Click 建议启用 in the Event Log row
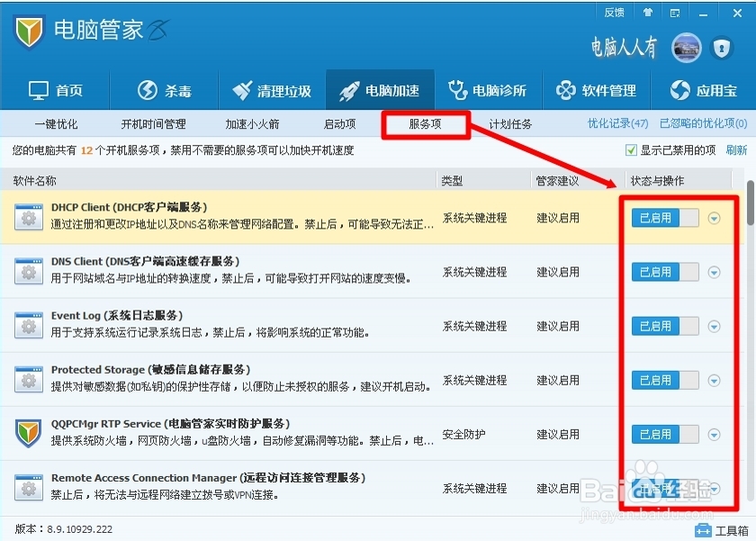The width and height of the screenshot is (756, 541). (558, 326)
